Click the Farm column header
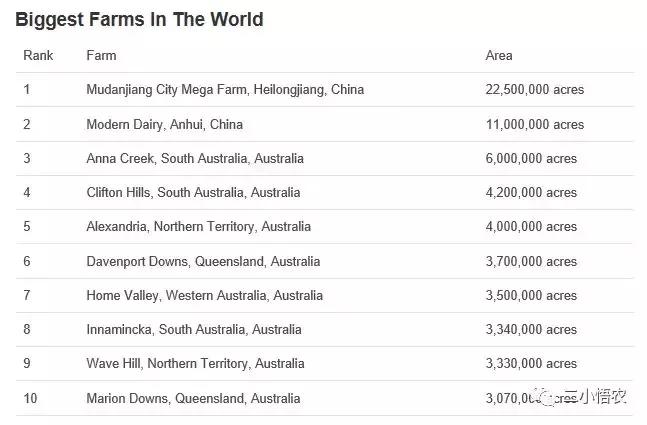This screenshot has width=647, height=425. tap(101, 55)
